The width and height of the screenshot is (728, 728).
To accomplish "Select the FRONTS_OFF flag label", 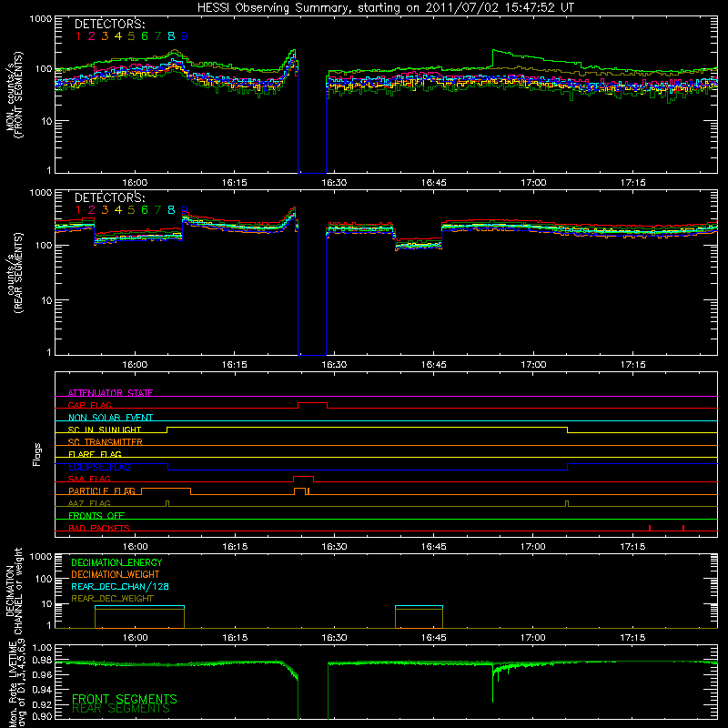I will coord(96,515).
